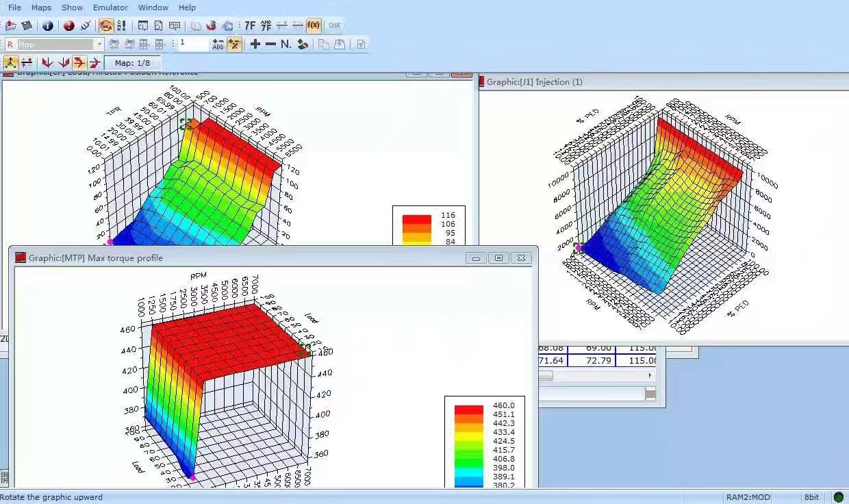
Task: Click the minus decrement icon
Action: click(270, 45)
